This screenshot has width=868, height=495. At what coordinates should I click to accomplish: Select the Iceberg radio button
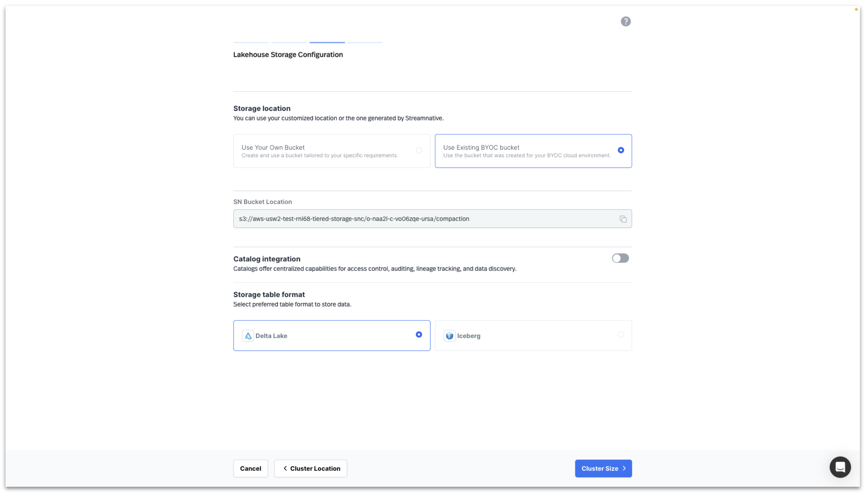pos(621,335)
